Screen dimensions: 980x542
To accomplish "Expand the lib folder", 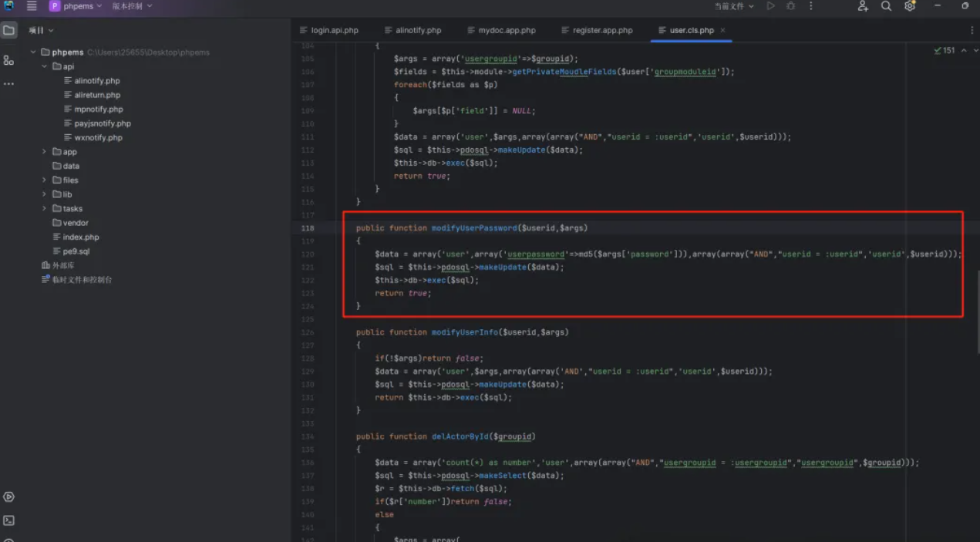I will click(x=45, y=194).
